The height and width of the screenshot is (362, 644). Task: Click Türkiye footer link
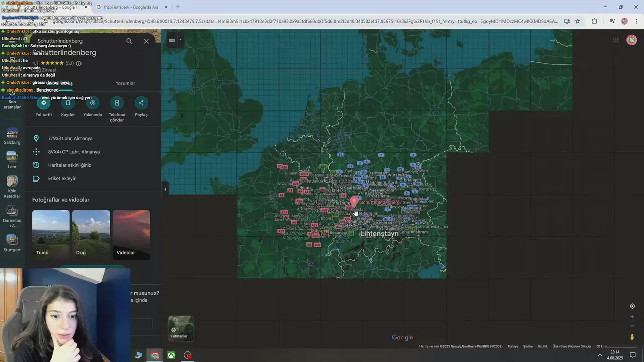point(513,346)
